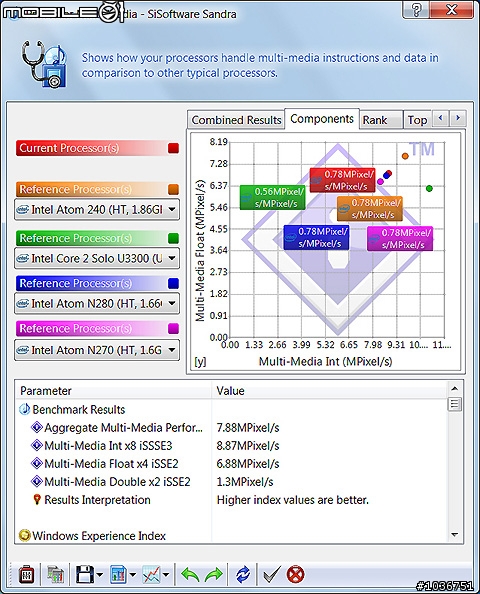The width and height of the screenshot is (480, 594).
Task: Click the reference database servers icon
Action: (56, 575)
